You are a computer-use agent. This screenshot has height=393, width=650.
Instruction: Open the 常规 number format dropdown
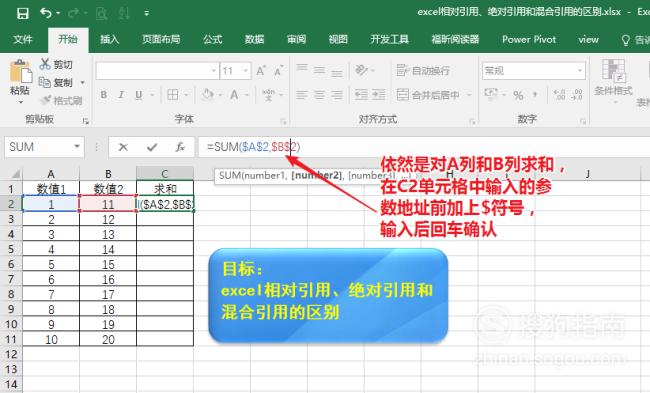pos(580,71)
